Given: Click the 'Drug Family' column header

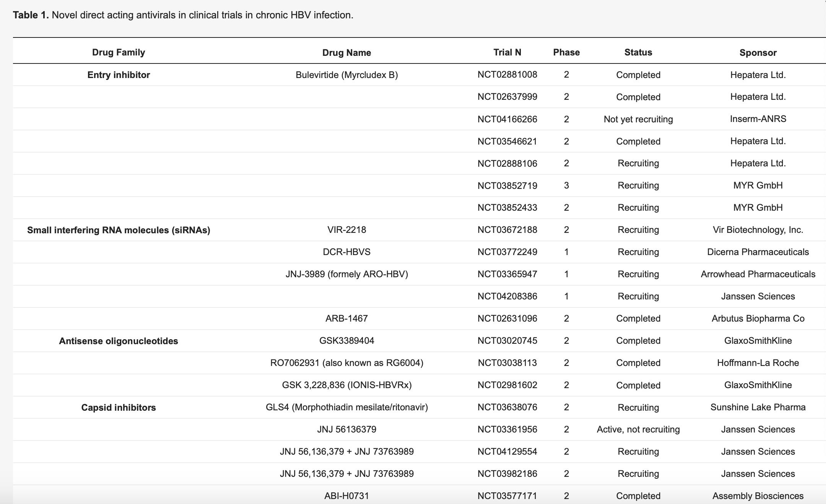Looking at the screenshot, I should coord(119,52).
